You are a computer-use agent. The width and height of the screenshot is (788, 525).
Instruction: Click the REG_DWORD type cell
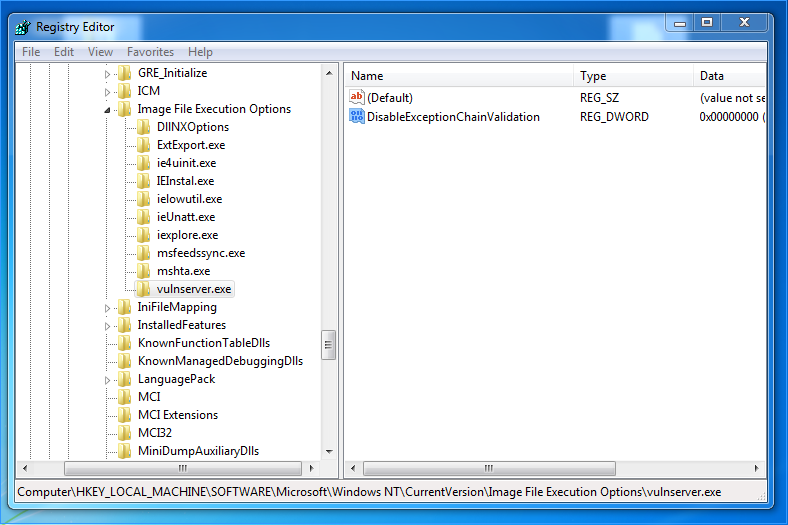click(x=614, y=117)
